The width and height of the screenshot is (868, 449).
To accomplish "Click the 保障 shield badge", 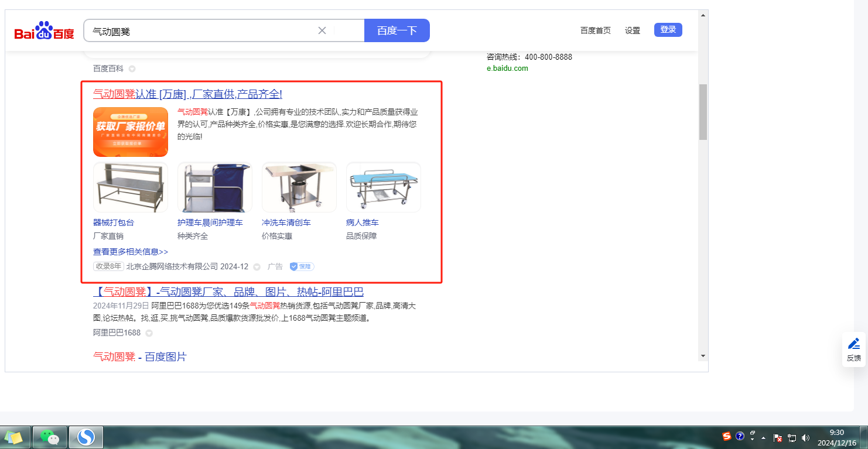I will click(302, 266).
